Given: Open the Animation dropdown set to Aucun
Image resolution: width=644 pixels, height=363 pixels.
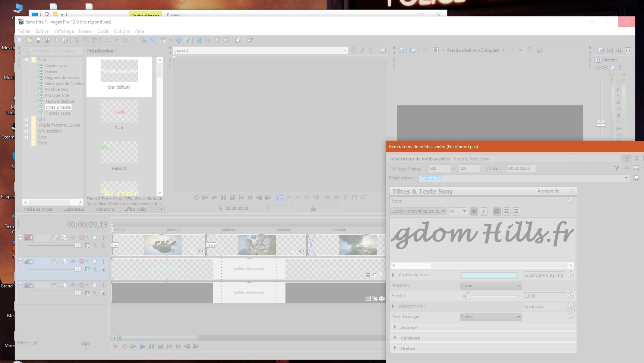Looking at the screenshot, I should coord(490,286).
